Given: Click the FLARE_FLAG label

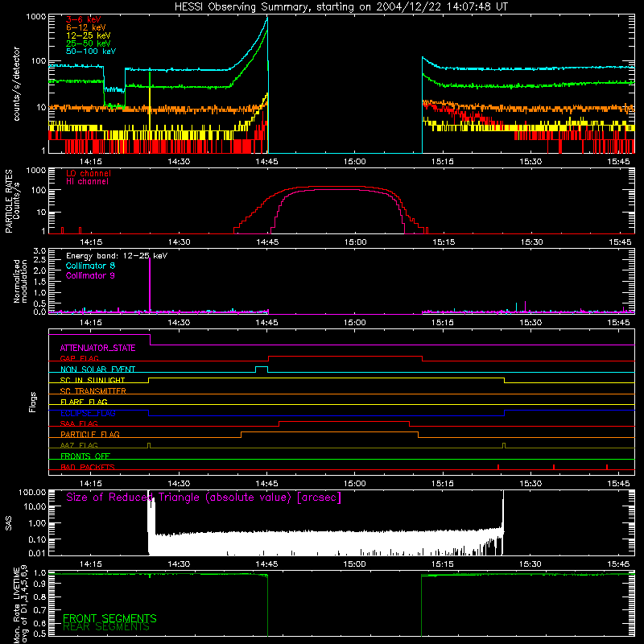Looking at the screenshot, I should [84, 402].
